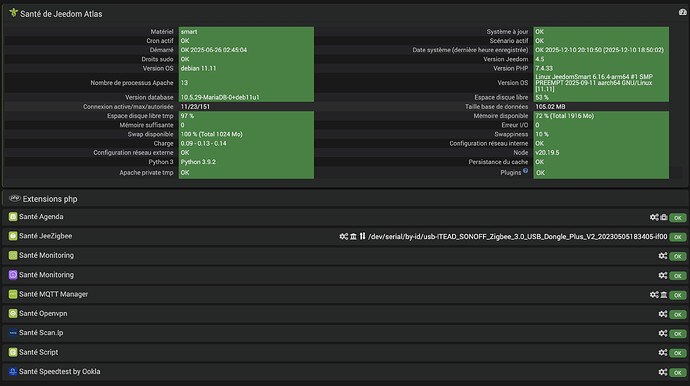This screenshot has height=386, width=690.
Task: Click the 'debian 11.11' Version OS value
Action: pyautogui.click(x=198, y=68)
